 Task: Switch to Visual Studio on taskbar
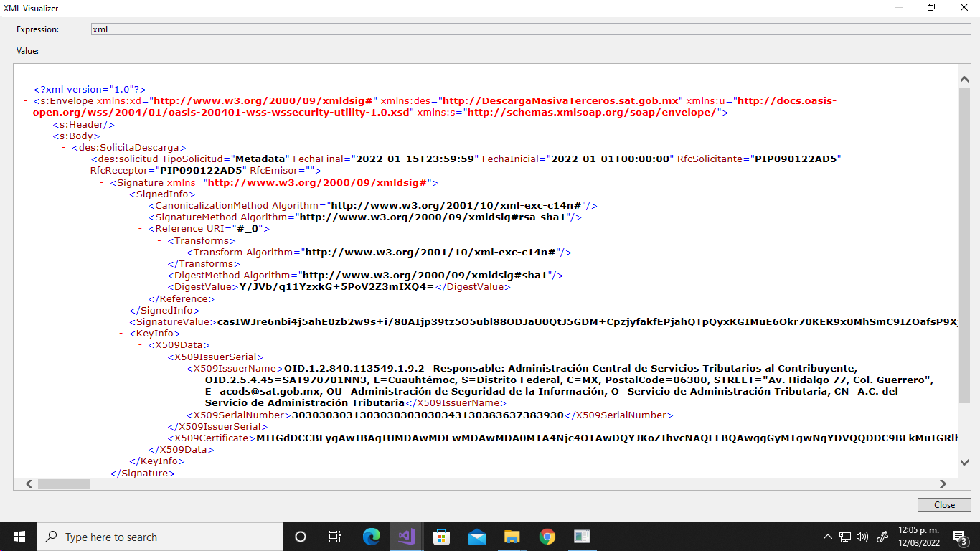407,537
